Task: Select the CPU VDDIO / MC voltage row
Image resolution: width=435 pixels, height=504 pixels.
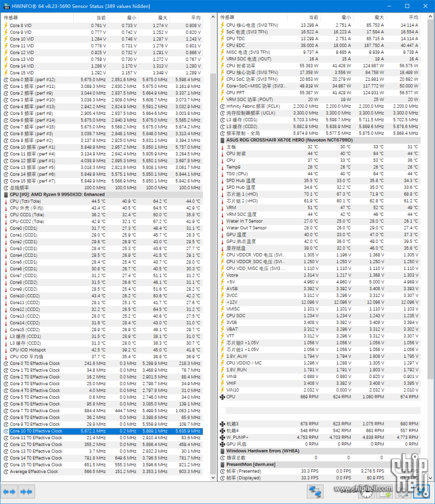Action: [319, 363]
